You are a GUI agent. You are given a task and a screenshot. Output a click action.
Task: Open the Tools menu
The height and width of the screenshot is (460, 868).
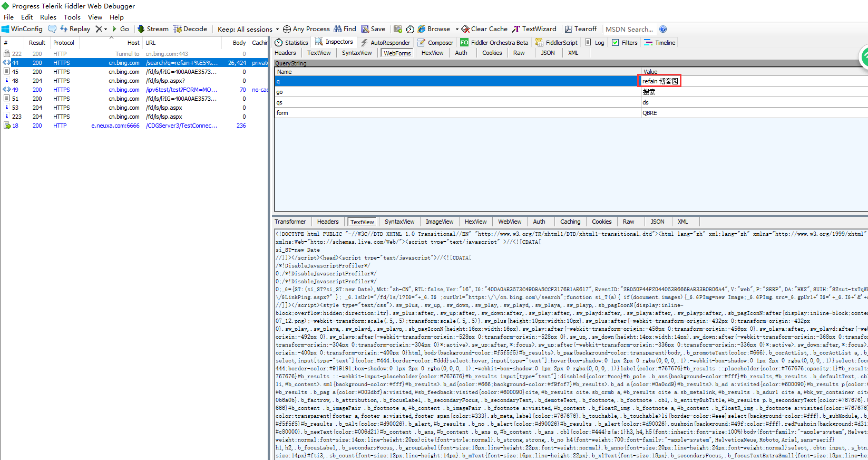[72, 17]
